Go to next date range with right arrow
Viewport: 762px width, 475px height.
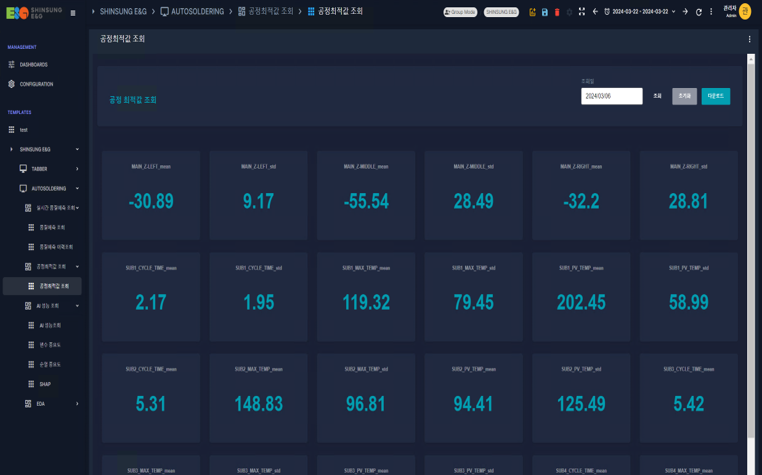tap(685, 12)
